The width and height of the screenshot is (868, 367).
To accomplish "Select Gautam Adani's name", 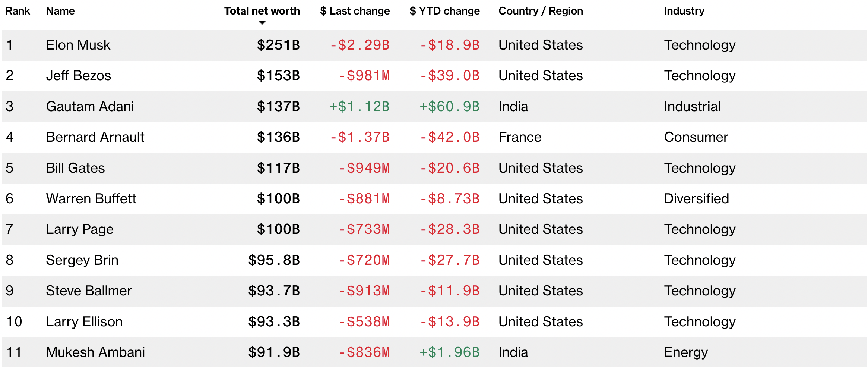I will (x=90, y=107).
